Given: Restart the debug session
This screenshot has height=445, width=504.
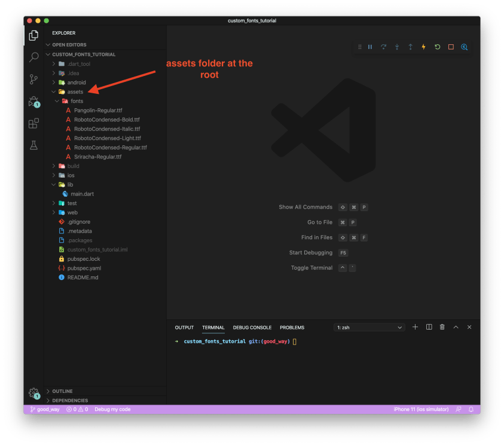Looking at the screenshot, I should pos(437,47).
